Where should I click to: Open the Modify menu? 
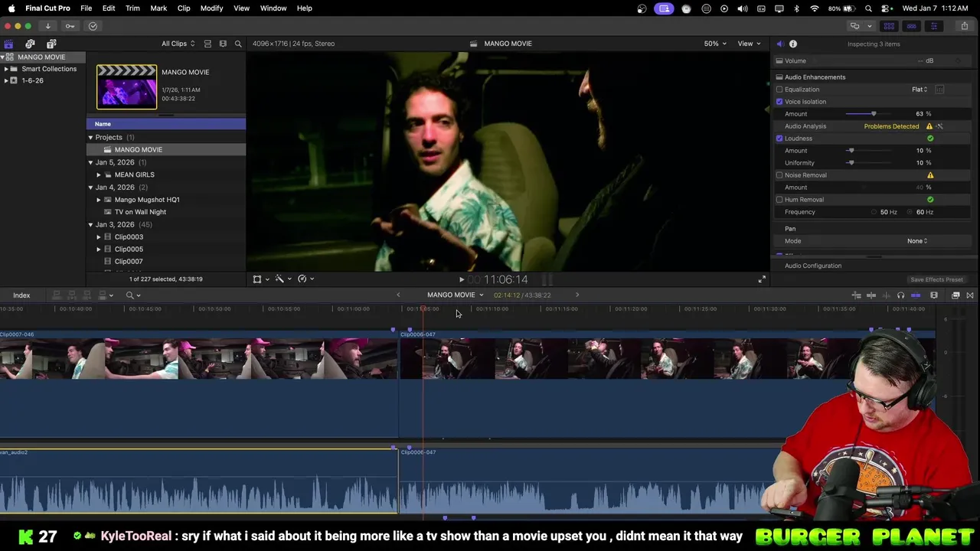tap(211, 8)
